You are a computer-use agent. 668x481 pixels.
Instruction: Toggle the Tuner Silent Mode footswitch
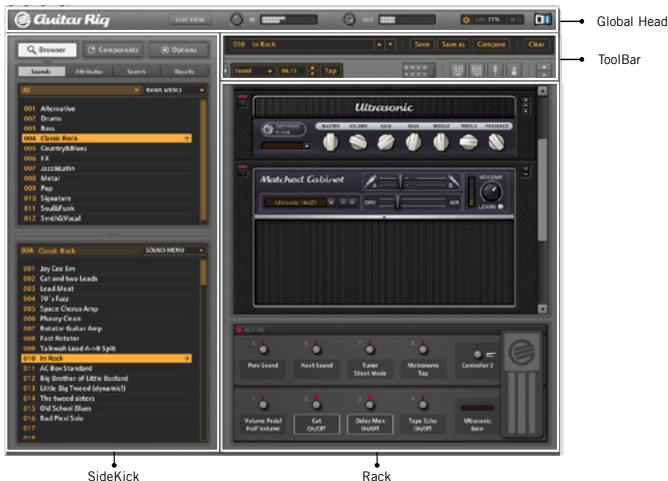click(370, 350)
